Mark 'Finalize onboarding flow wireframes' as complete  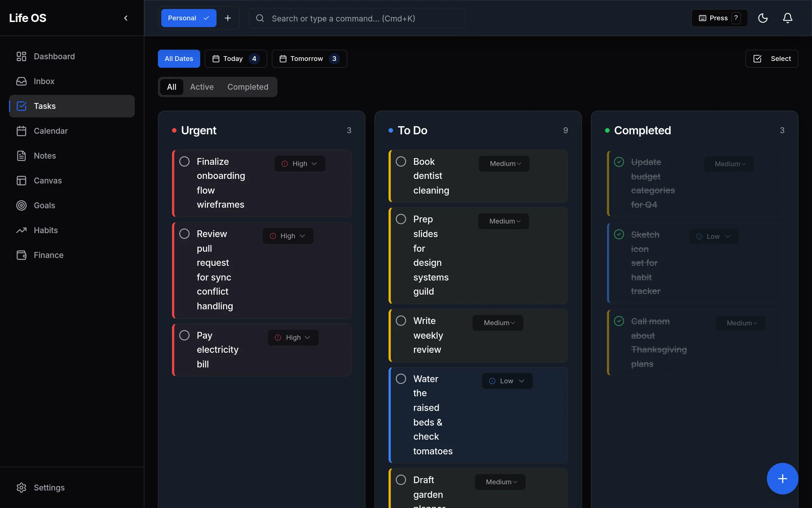(184, 162)
